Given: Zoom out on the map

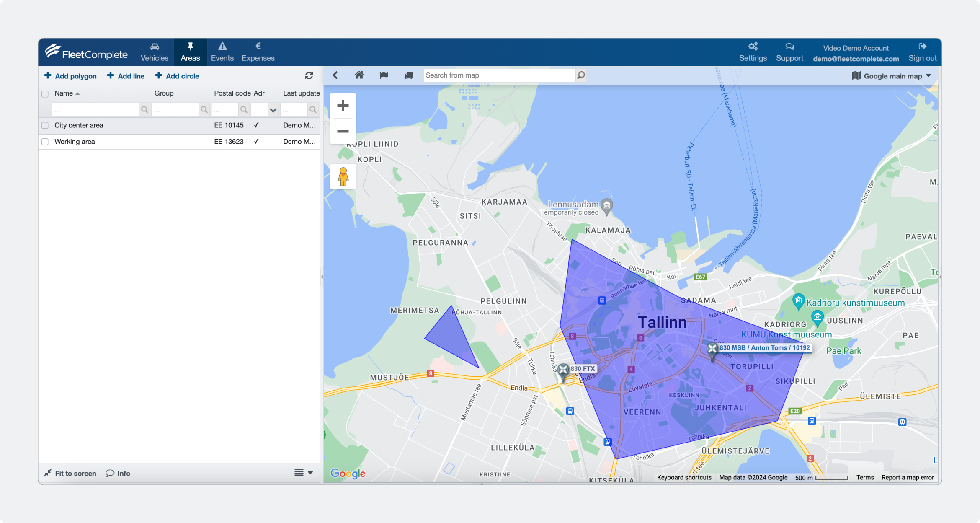Looking at the screenshot, I should click(343, 131).
